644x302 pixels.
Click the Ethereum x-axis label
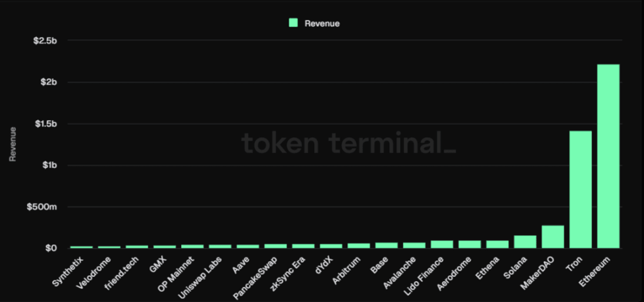click(595, 272)
